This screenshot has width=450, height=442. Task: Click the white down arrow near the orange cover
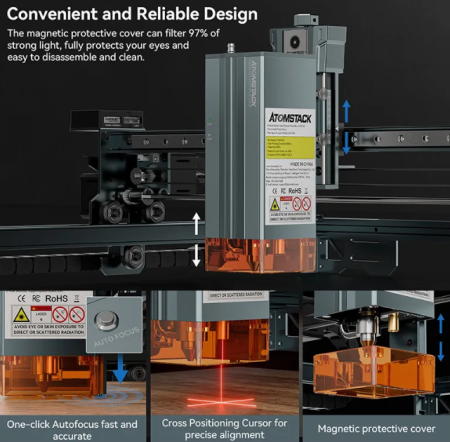(197, 255)
